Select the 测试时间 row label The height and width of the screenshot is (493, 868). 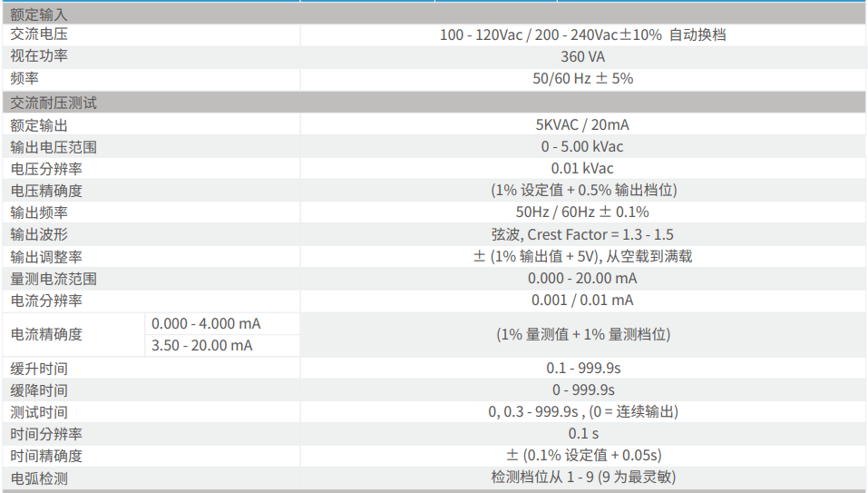click(39, 412)
